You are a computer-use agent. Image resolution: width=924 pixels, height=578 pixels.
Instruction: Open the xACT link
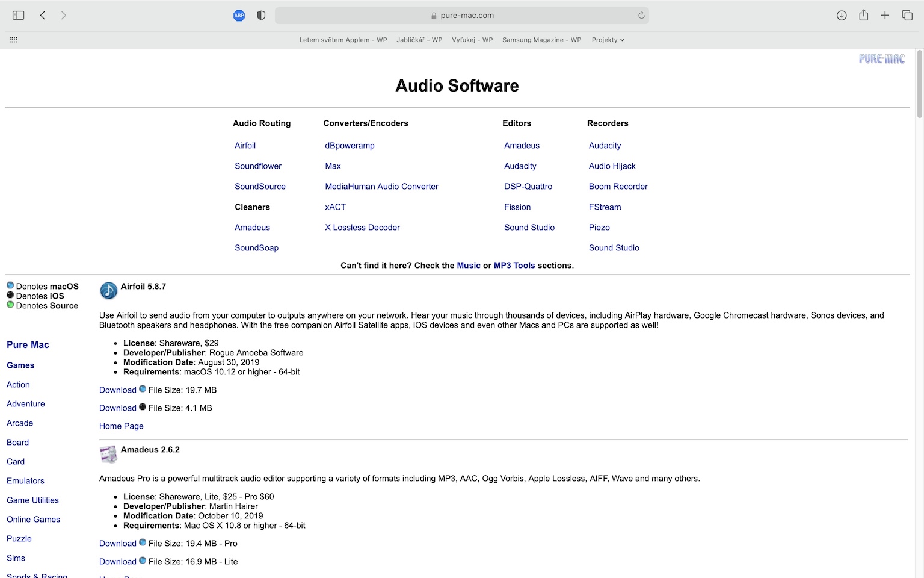pos(335,207)
